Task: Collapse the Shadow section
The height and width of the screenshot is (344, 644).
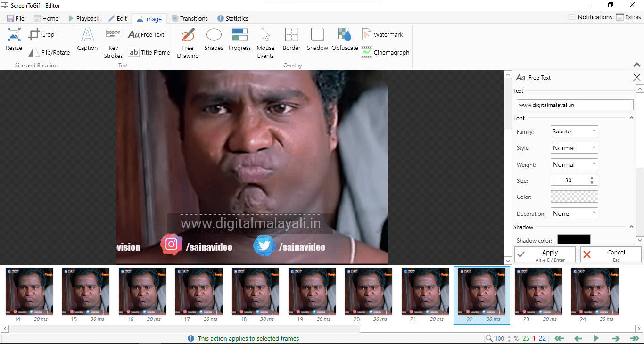Action: click(x=631, y=227)
